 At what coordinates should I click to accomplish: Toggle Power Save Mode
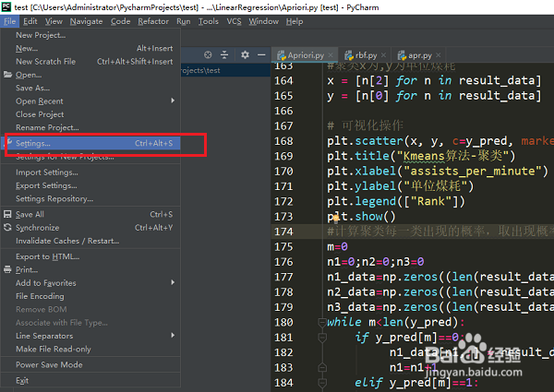90,364
